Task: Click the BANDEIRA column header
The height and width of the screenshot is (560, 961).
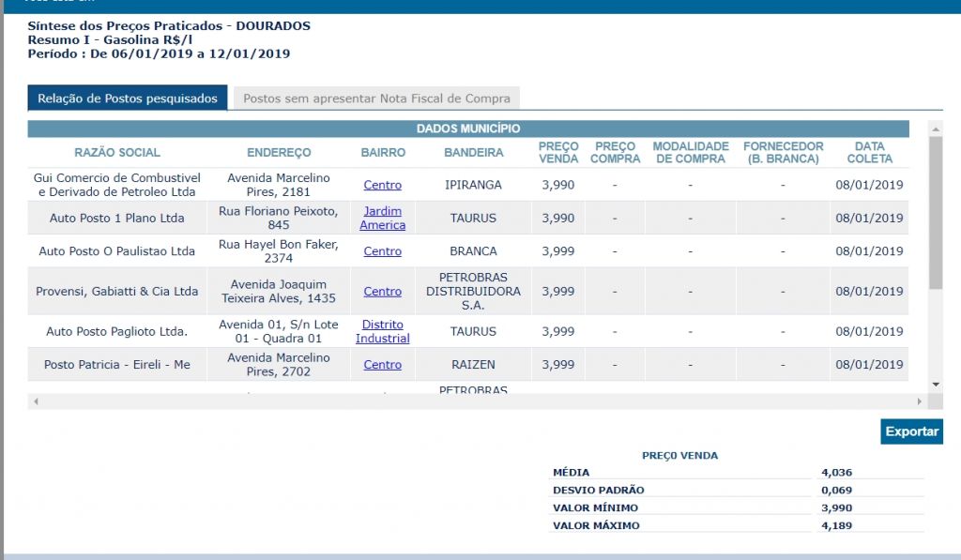Action: pyautogui.click(x=474, y=153)
